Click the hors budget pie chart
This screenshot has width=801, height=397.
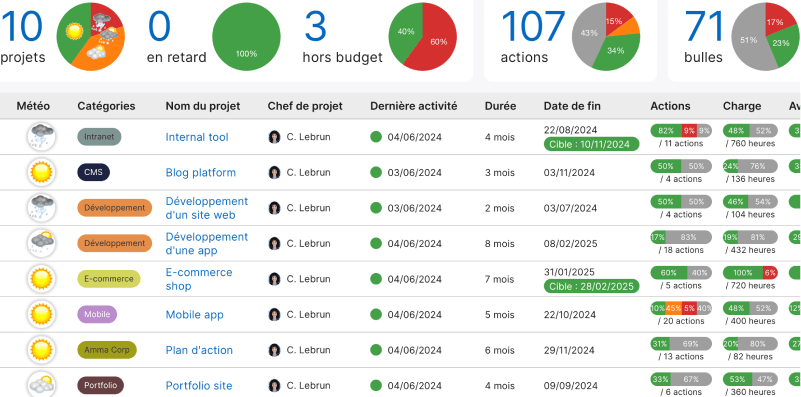pos(422,36)
